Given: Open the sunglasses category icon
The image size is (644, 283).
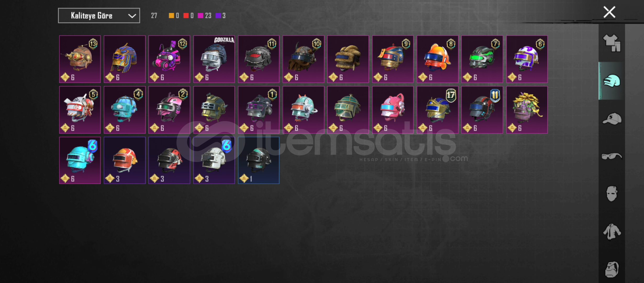Looking at the screenshot, I should [612, 156].
